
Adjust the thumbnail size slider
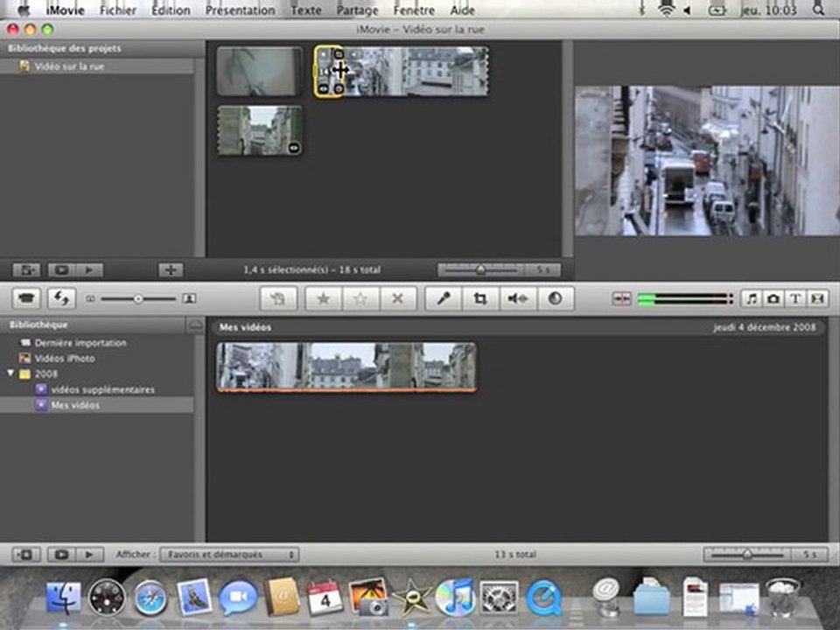tap(138, 299)
